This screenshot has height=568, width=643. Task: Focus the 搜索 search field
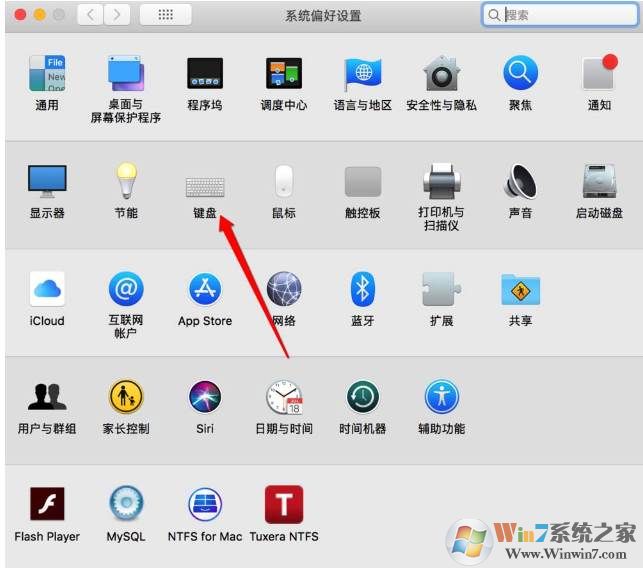click(x=560, y=15)
